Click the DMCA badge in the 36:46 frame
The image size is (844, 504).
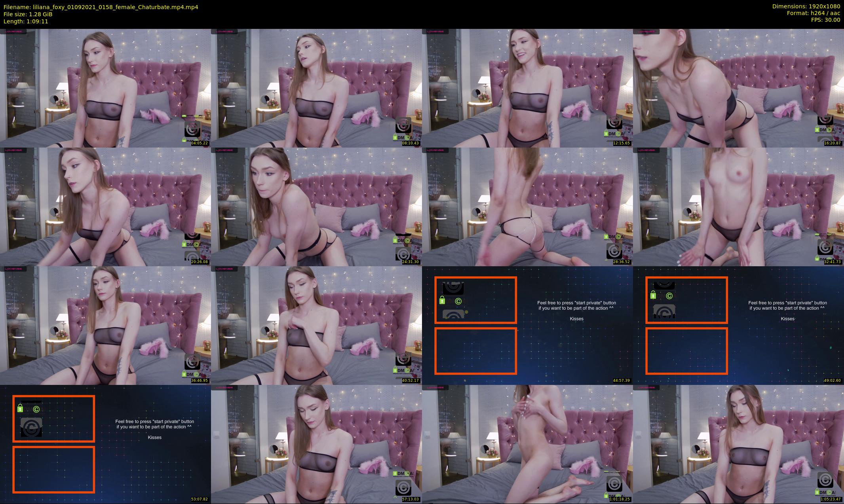click(x=192, y=374)
